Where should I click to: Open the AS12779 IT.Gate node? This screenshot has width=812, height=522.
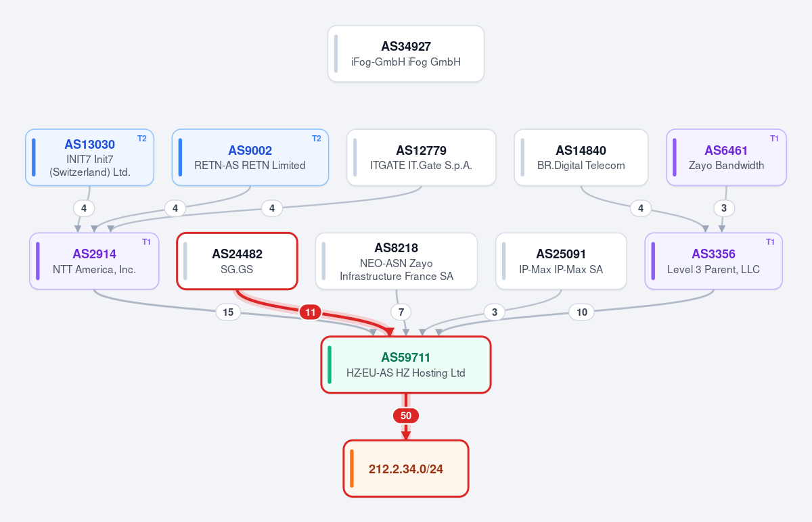coord(422,158)
